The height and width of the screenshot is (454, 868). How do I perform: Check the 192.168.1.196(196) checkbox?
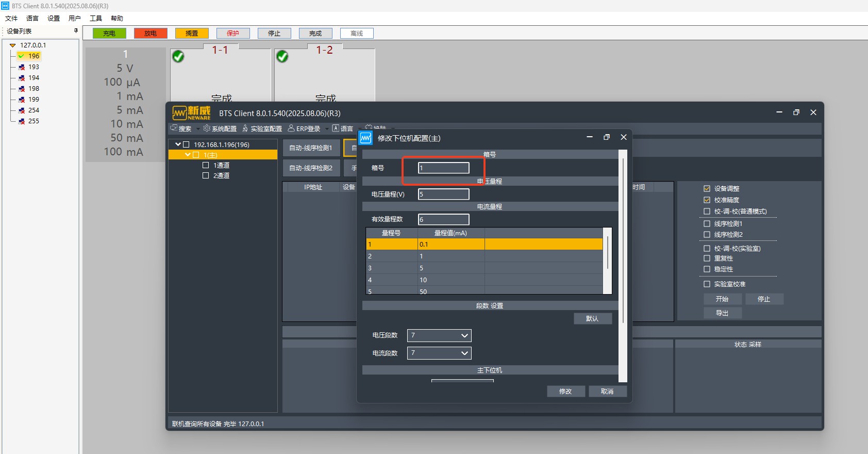[186, 144]
